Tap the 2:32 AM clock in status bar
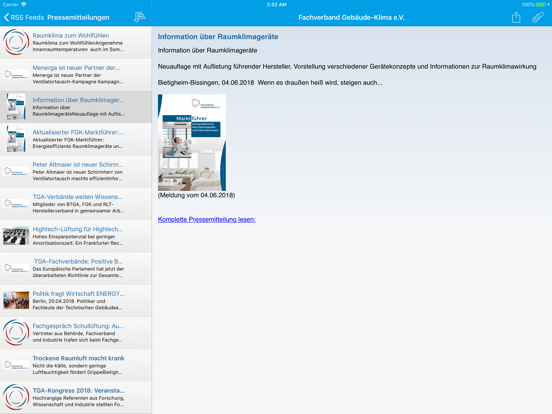The height and width of the screenshot is (414, 552). pyautogui.click(x=276, y=5)
